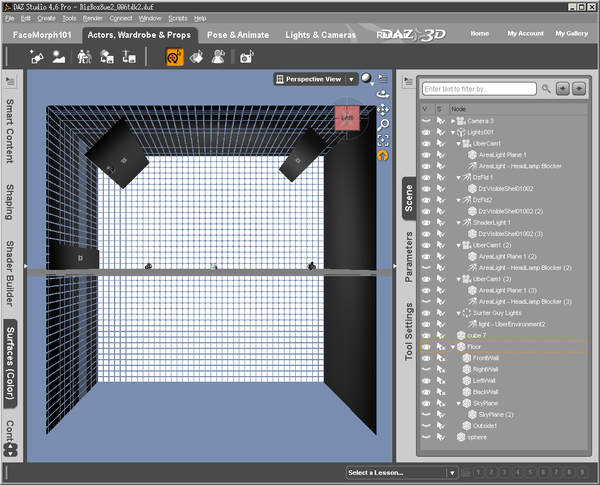Collapse the Surfer Guy Lights group
The height and width of the screenshot is (485, 600).
[458, 313]
